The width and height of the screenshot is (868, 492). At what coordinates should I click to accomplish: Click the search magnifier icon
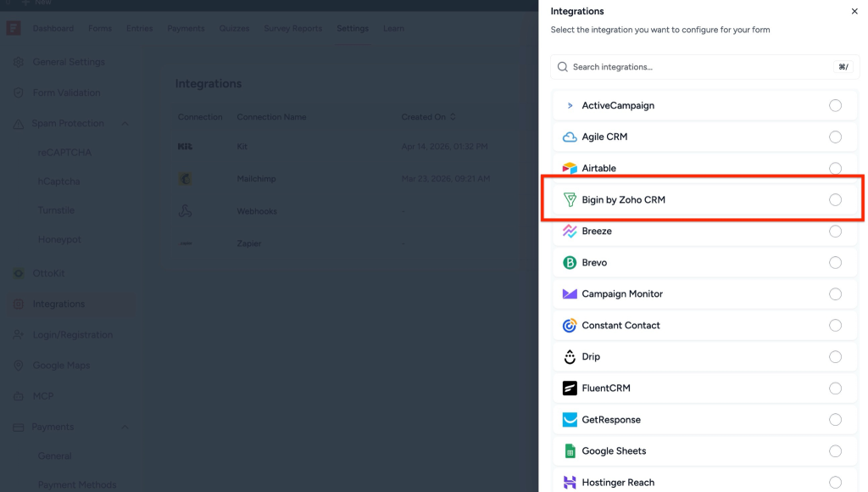563,67
